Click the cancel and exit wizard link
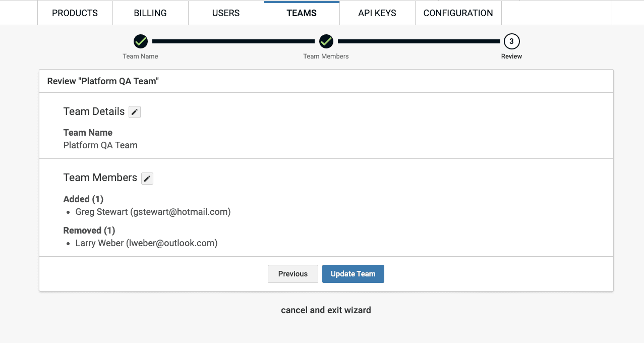644x343 pixels. [x=326, y=310]
